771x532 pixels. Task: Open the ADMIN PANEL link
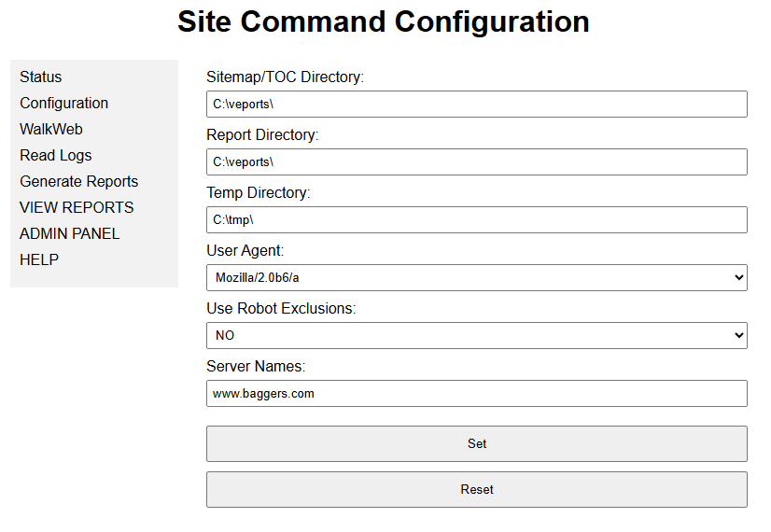[x=69, y=233]
